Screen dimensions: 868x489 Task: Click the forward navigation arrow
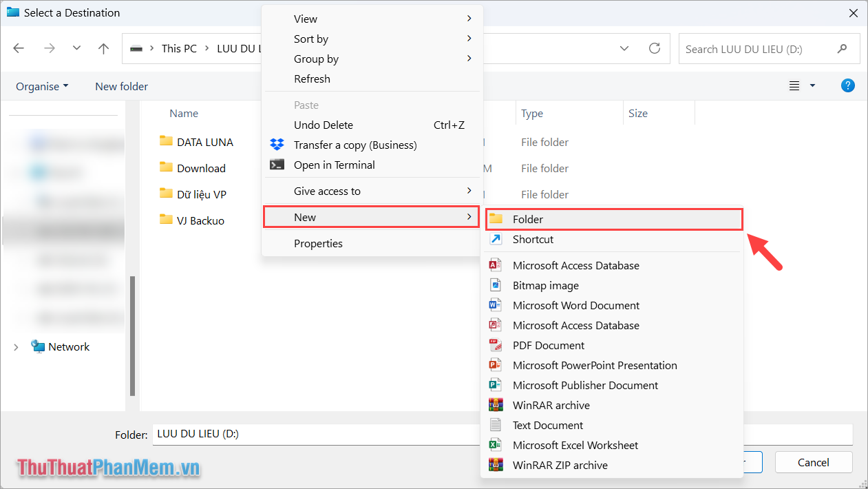click(49, 48)
